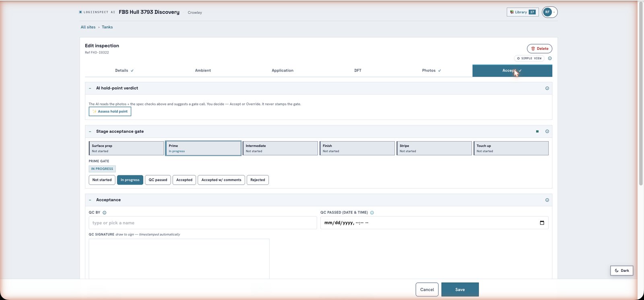644x300 pixels.
Task: Open the RF user account menu
Action: 549,12
